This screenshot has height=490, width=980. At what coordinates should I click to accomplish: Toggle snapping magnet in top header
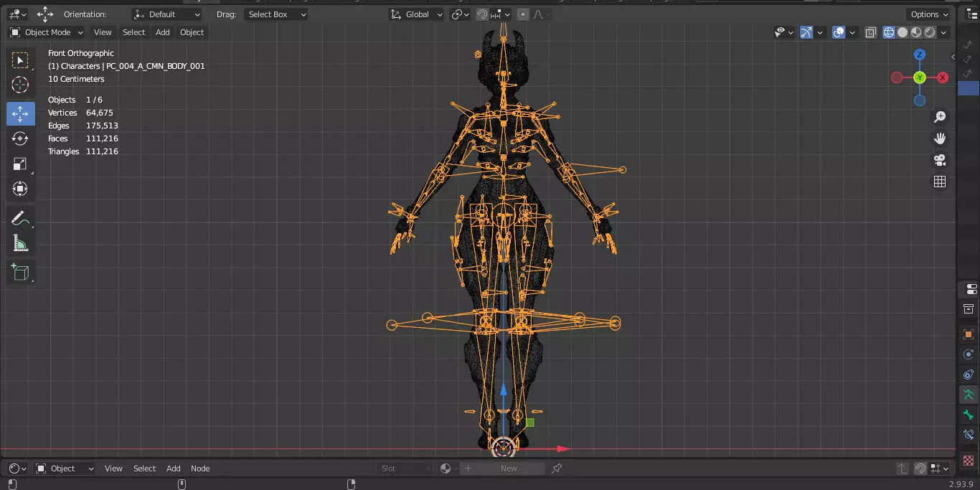pos(482,14)
